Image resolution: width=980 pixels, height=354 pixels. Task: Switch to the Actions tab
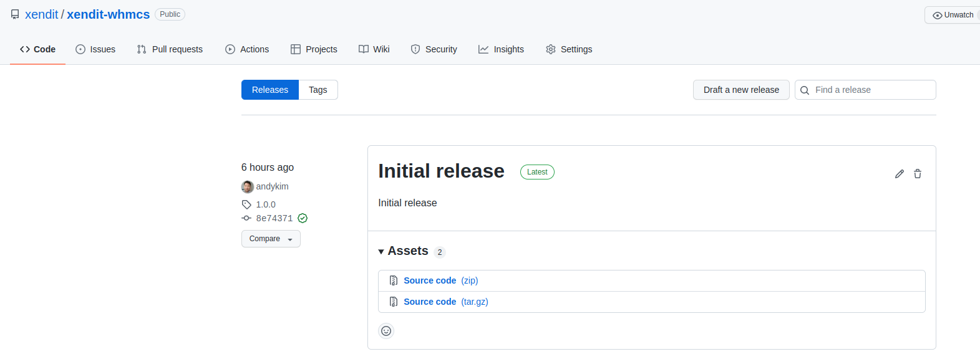click(x=247, y=49)
